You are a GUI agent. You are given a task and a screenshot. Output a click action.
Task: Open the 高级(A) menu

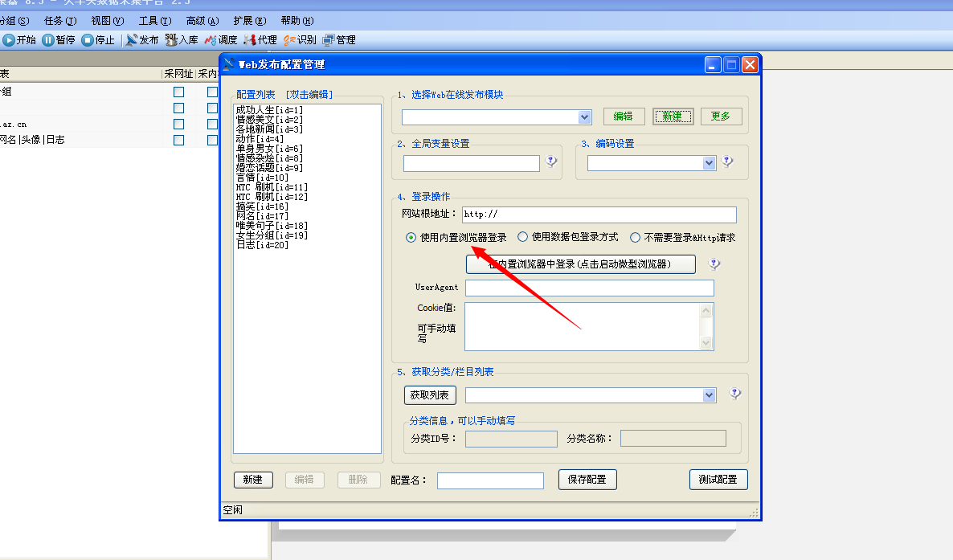pos(202,21)
